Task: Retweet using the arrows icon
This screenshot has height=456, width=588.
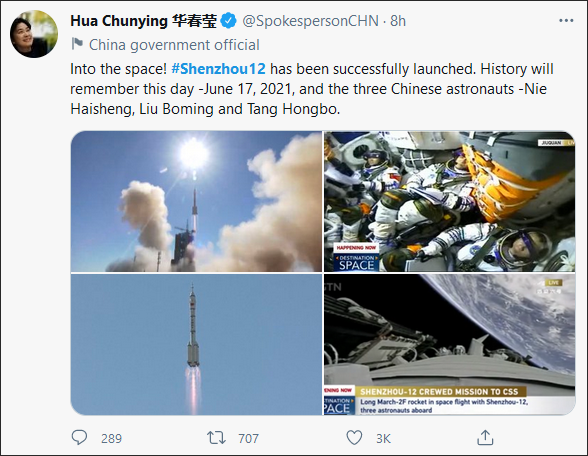Action: click(216, 438)
